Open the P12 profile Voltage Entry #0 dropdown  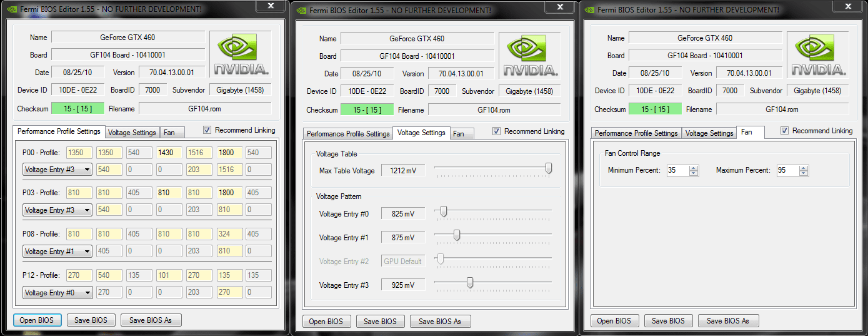(x=57, y=292)
